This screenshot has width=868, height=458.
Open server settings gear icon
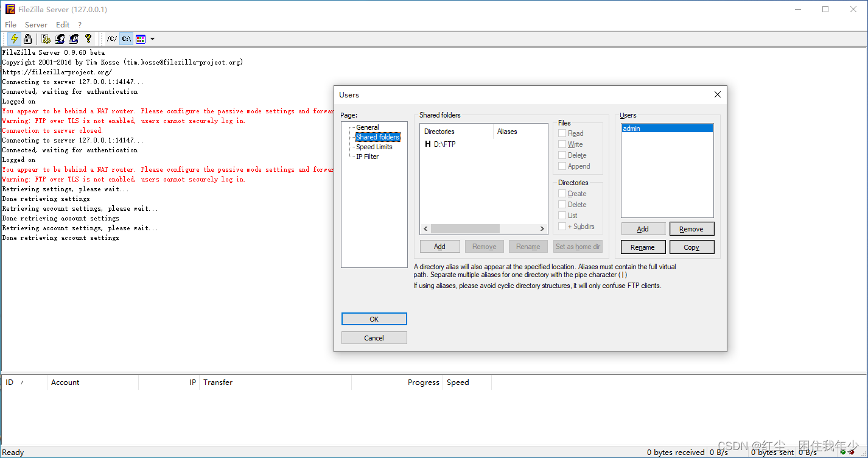coord(46,39)
